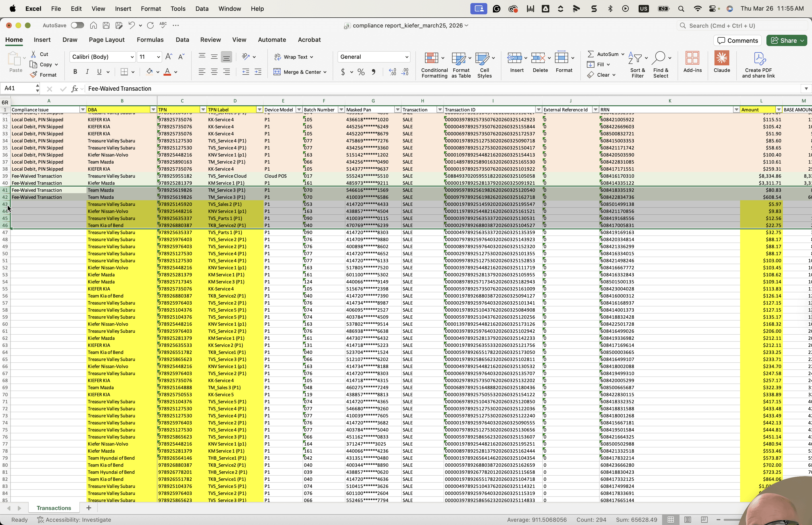The width and height of the screenshot is (812, 525).
Task: Toggle the AutoSave switch
Action: click(77, 25)
